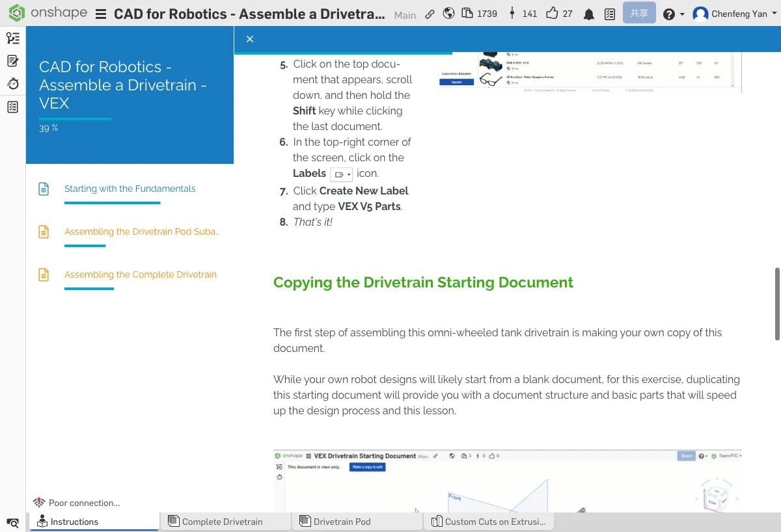Click the course progress bar at 39%

(75, 119)
